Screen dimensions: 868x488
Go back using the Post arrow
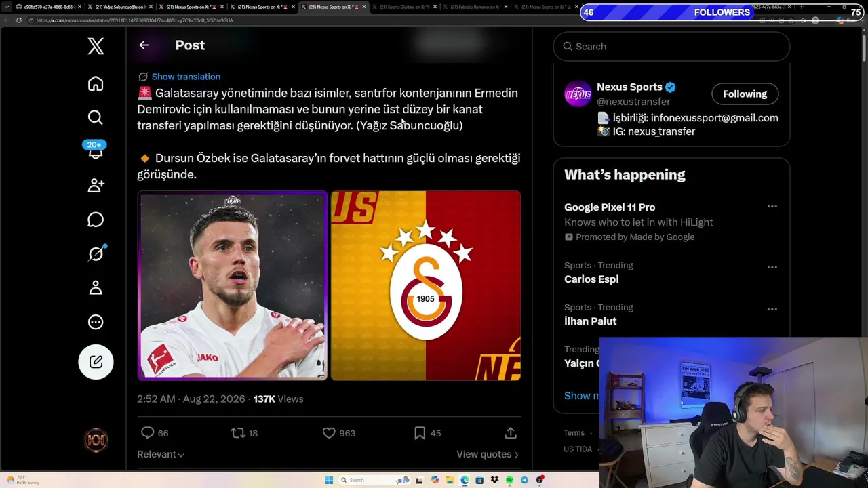(144, 45)
